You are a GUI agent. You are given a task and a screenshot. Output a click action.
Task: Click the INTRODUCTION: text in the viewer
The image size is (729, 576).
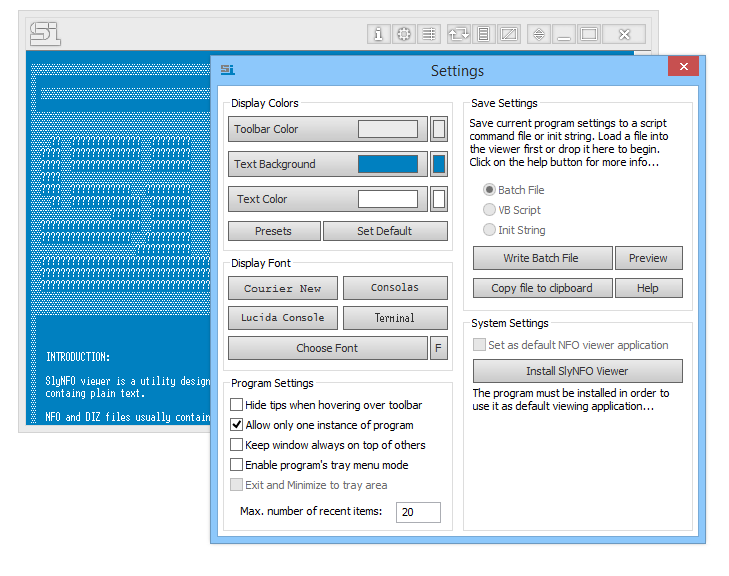(x=78, y=357)
